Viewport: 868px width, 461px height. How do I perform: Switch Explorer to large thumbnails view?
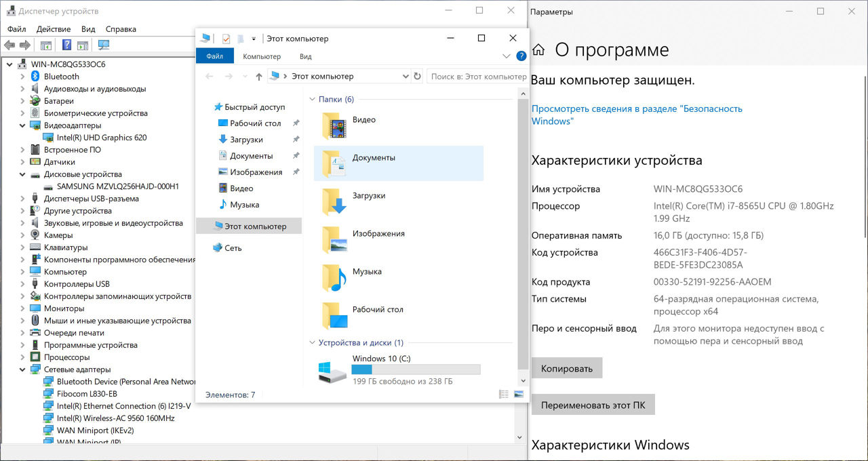tap(519, 394)
